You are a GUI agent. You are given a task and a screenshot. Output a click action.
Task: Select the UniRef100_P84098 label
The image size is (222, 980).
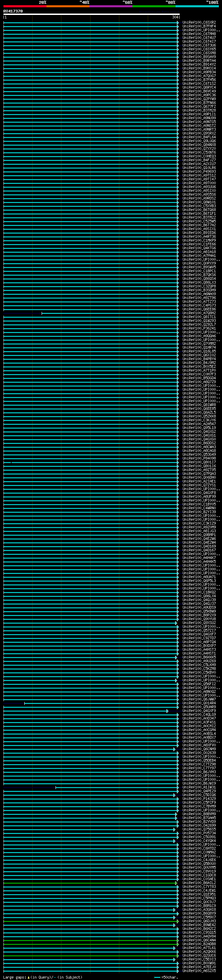click(199, 459)
